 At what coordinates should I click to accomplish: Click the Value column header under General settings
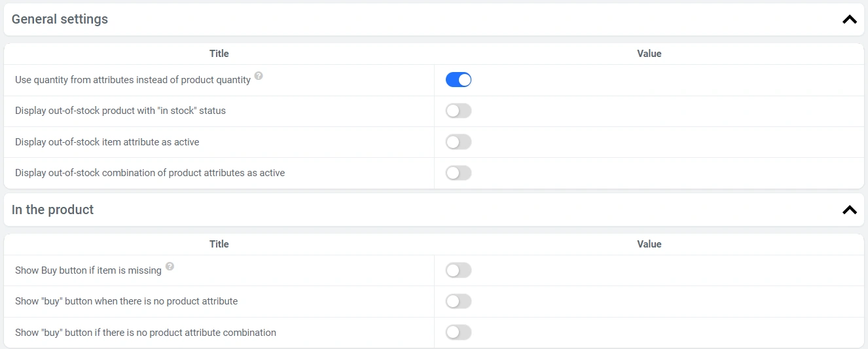coord(649,54)
